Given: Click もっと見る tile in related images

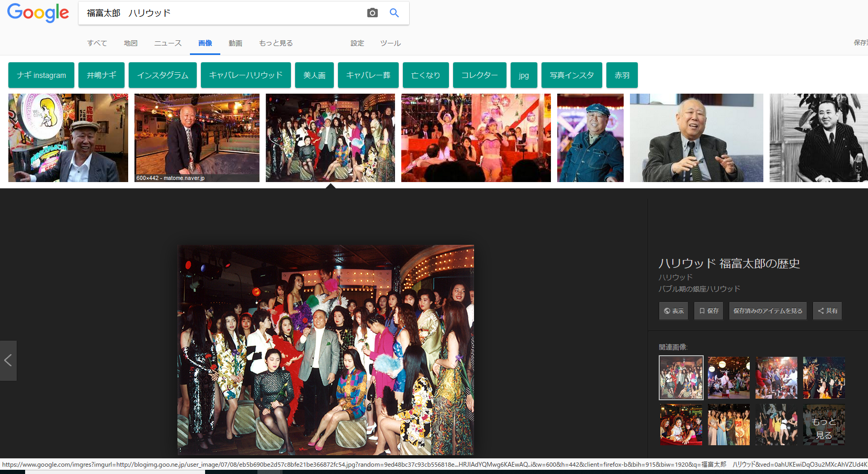Looking at the screenshot, I should coord(824,425).
